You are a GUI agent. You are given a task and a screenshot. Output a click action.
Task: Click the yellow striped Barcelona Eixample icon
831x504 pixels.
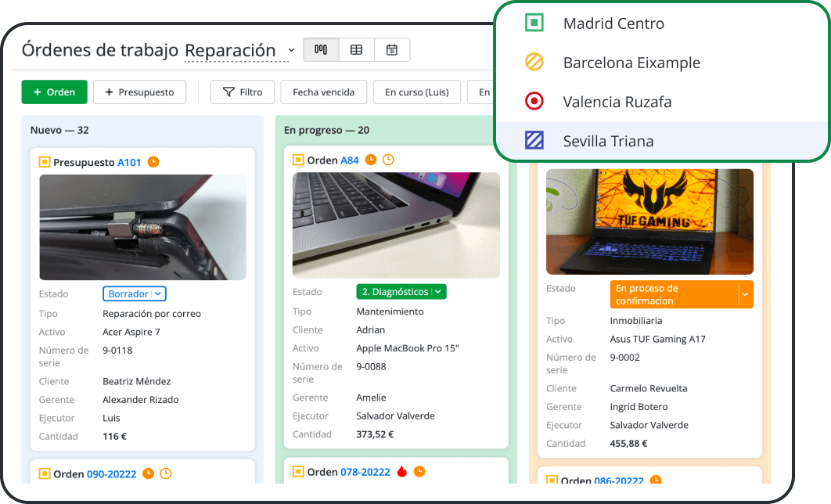click(534, 62)
